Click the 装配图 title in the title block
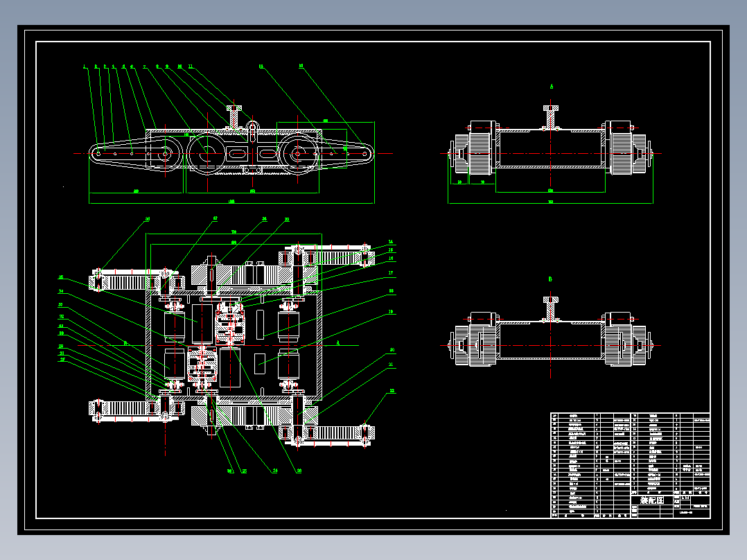 click(x=651, y=500)
